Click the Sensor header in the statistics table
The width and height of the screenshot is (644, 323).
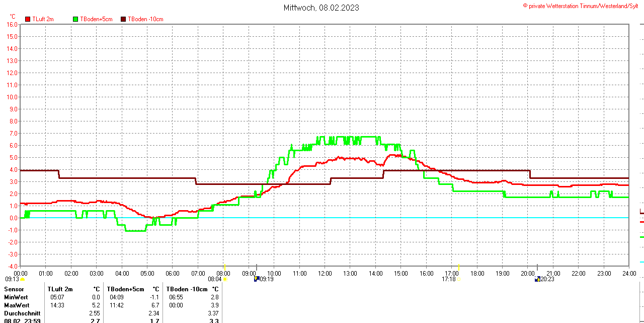14,289
